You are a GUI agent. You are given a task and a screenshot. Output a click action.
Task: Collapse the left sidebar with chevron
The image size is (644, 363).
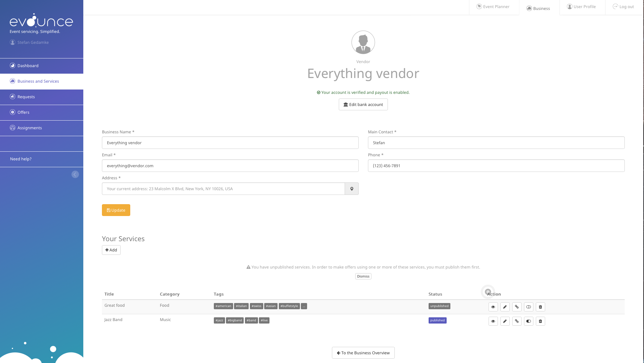75,174
